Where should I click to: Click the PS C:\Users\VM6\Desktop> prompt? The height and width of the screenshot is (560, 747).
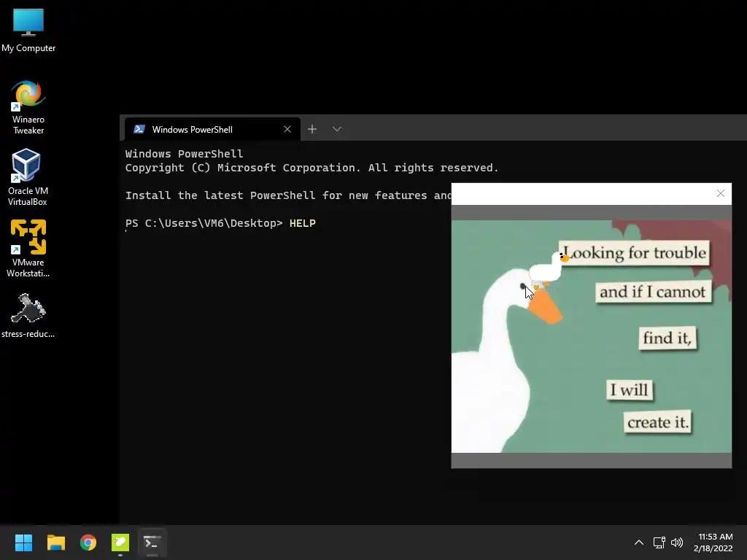click(204, 223)
